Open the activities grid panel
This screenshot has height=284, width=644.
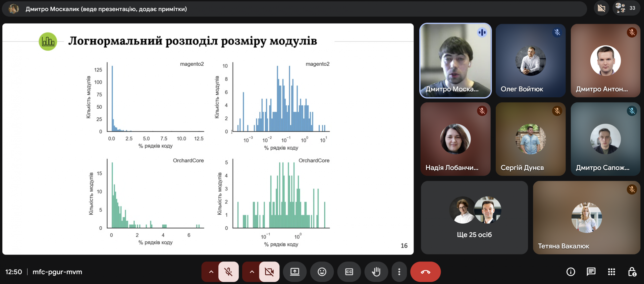point(611,272)
